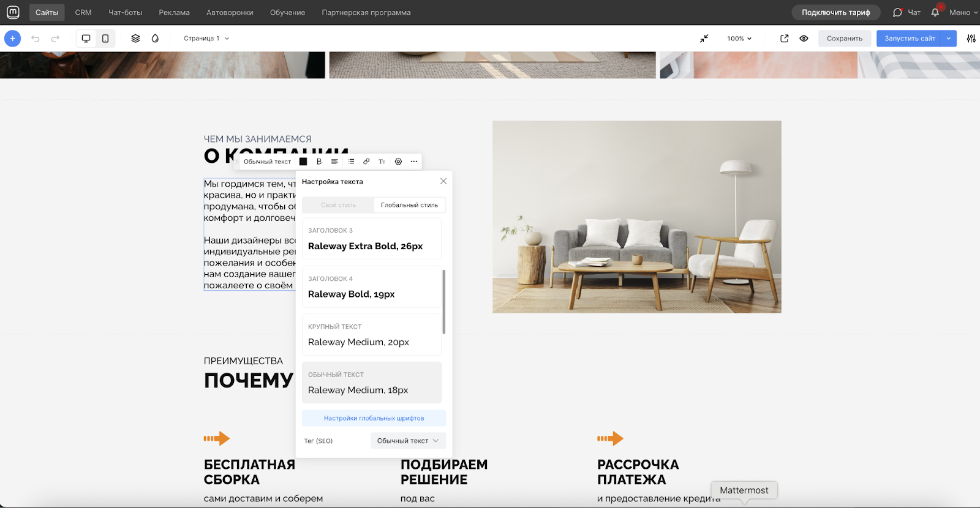Close the Настройка текста panel
The width and height of the screenshot is (980, 508).
click(x=443, y=181)
